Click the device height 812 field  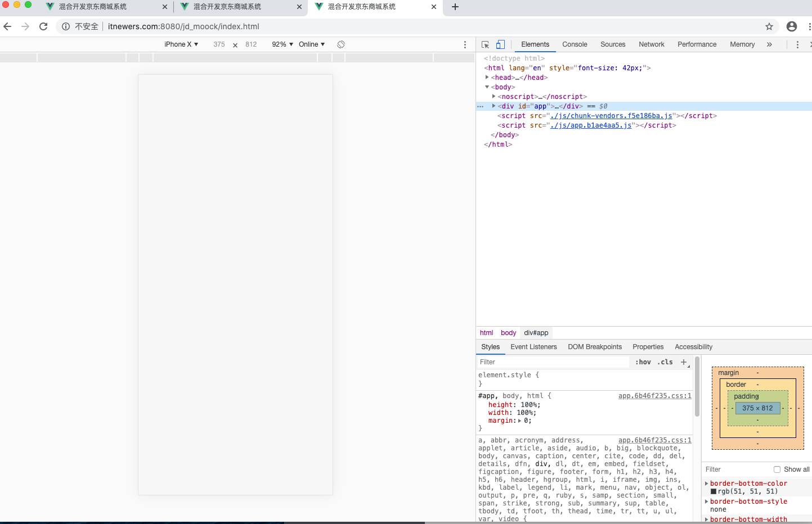[251, 44]
